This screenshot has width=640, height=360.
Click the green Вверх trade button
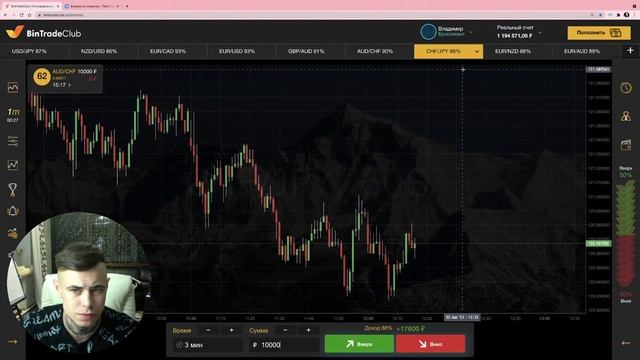pos(359,344)
